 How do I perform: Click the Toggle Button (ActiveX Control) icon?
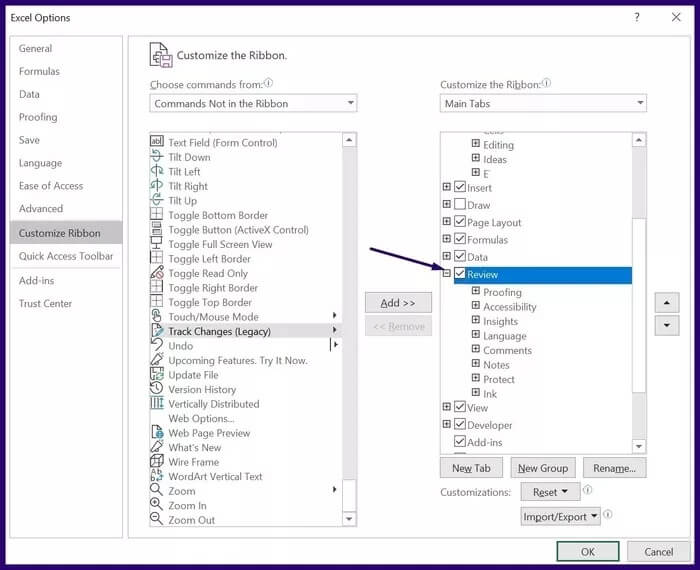click(157, 229)
